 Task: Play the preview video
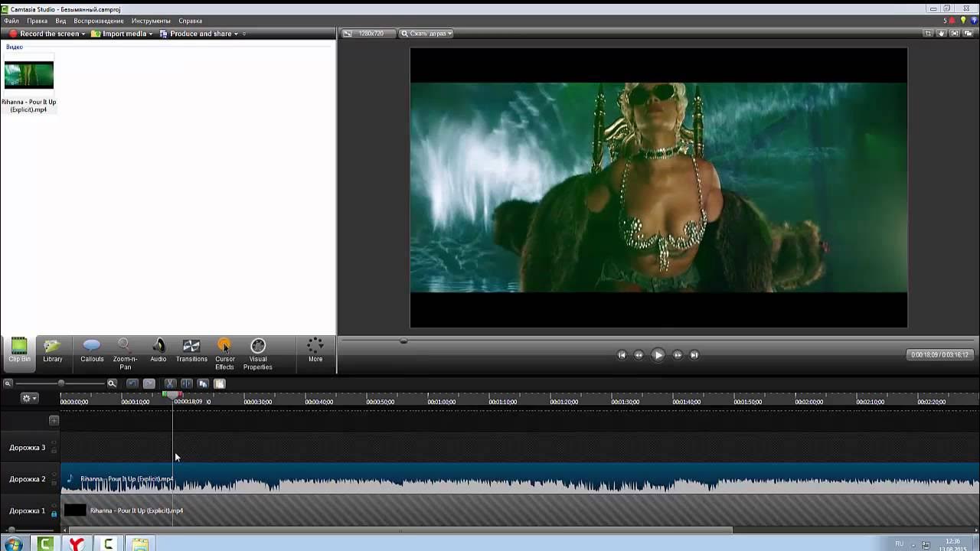coord(658,354)
